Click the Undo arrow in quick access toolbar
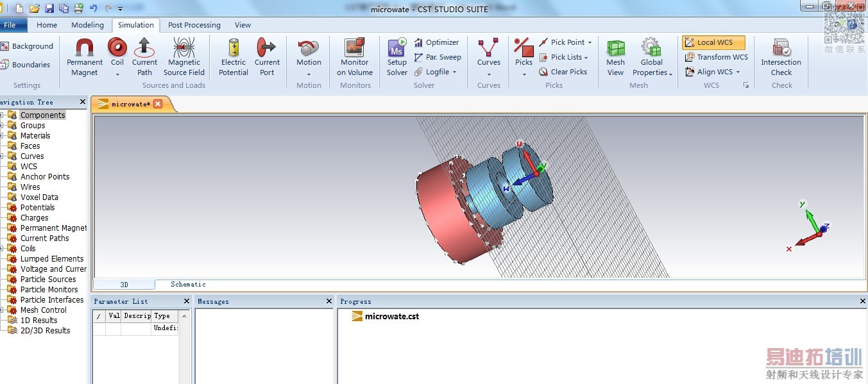The image size is (868, 384). (x=93, y=8)
